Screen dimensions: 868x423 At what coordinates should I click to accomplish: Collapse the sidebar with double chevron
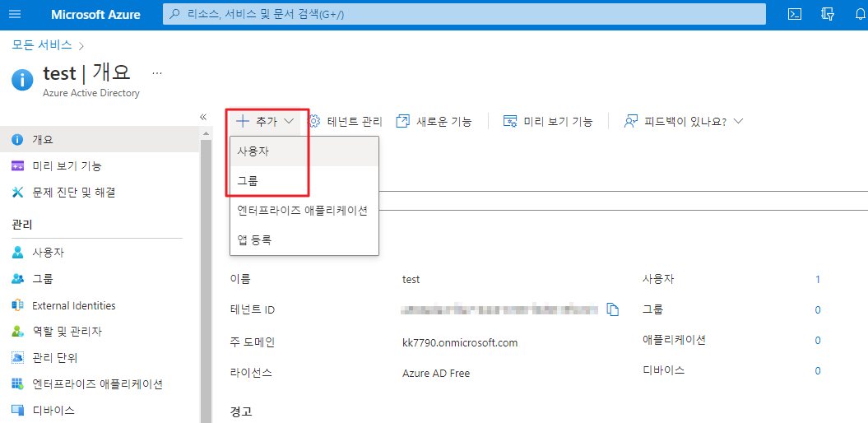[202, 117]
